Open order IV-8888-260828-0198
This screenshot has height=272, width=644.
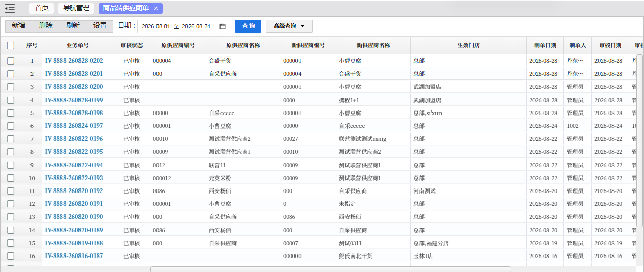[74, 113]
